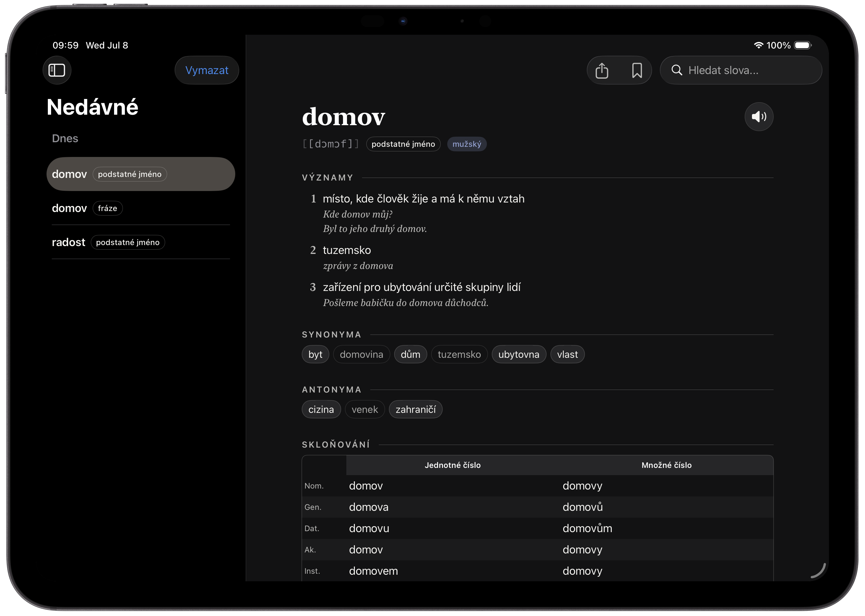Toggle the sidebar panel icon
Image resolution: width=865 pixels, height=616 pixels.
[x=57, y=70]
